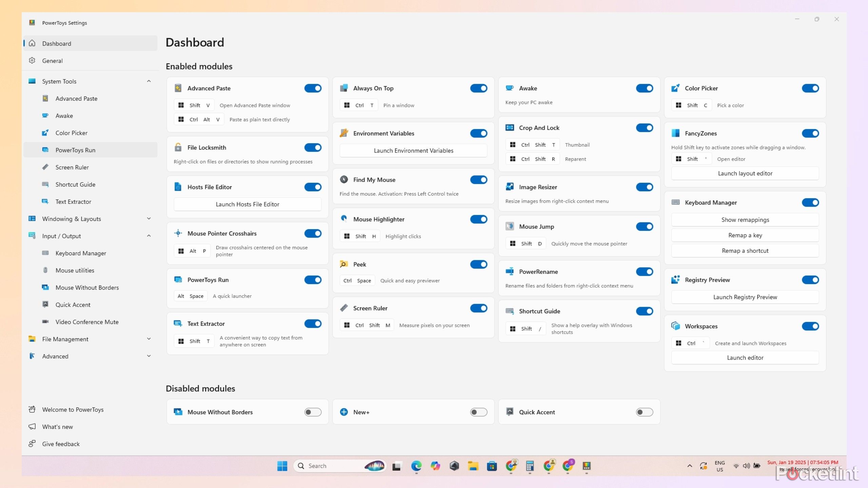Screen dimensions: 868x488
Task: Click the Text Extractor card icon
Action: coord(178,324)
